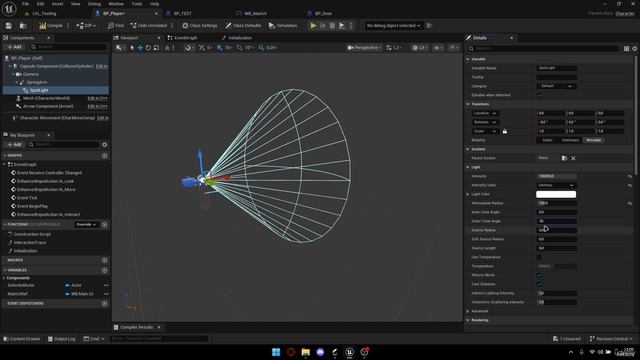The width and height of the screenshot is (640, 360).
Task: Choose the rotate gizmo tool
Action: (x=148, y=48)
